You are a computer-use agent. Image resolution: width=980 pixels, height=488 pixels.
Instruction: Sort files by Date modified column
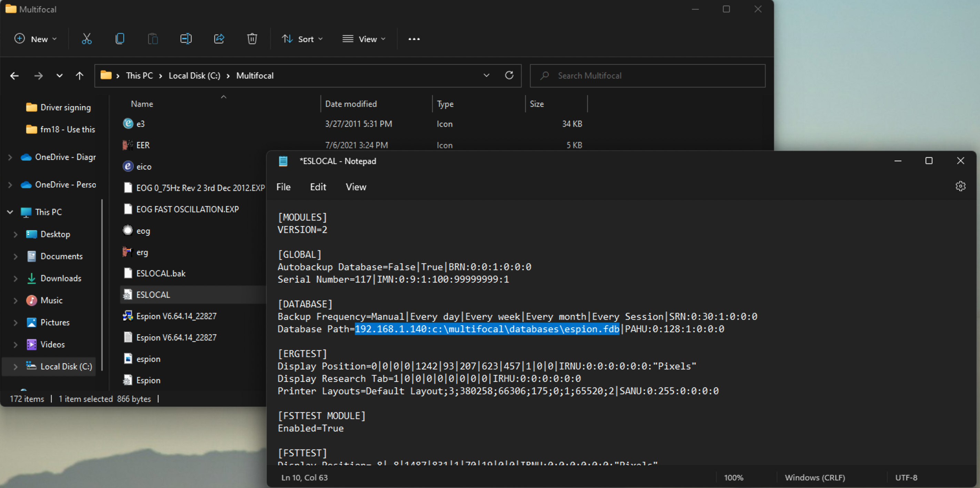tap(351, 104)
